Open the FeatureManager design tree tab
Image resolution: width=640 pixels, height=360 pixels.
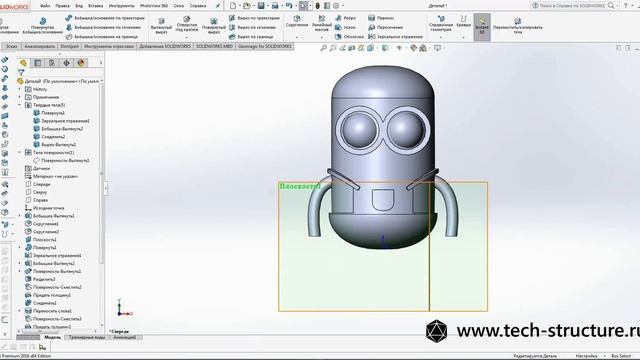23,63
